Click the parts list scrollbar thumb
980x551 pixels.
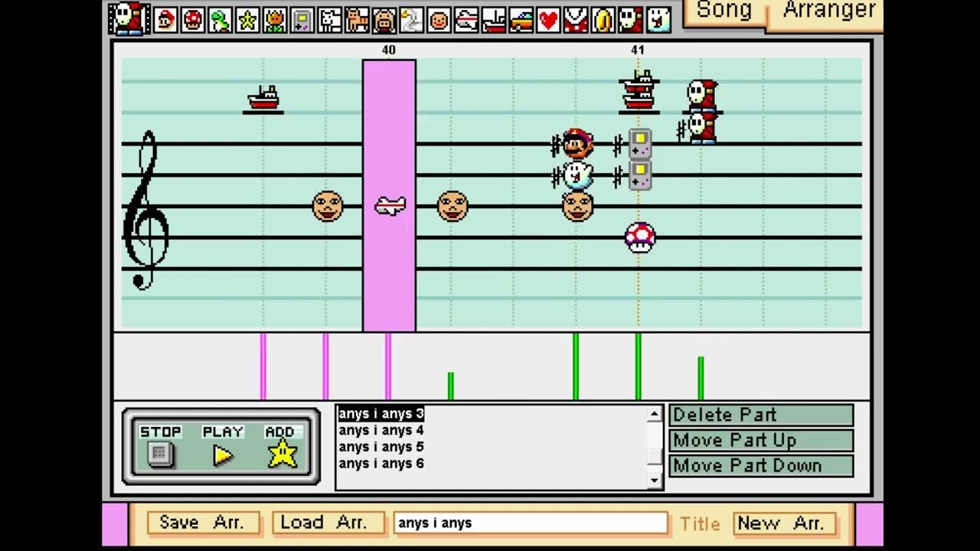(x=655, y=456)
